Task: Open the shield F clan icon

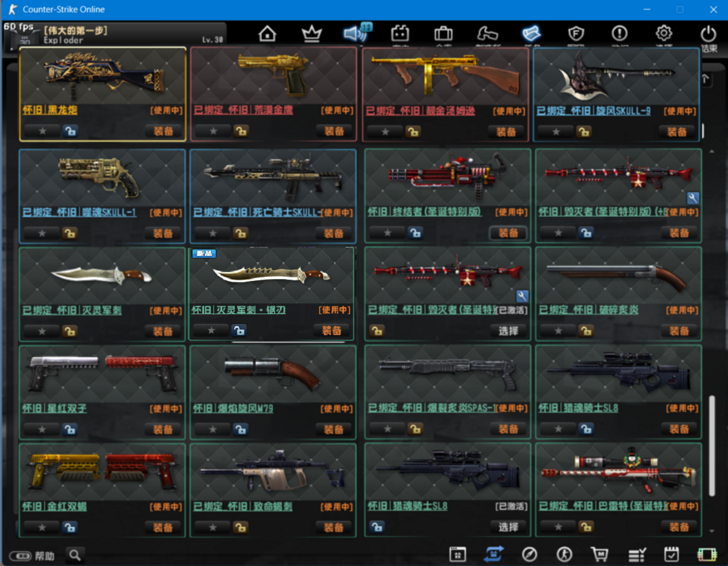Action: pos(576,34)
